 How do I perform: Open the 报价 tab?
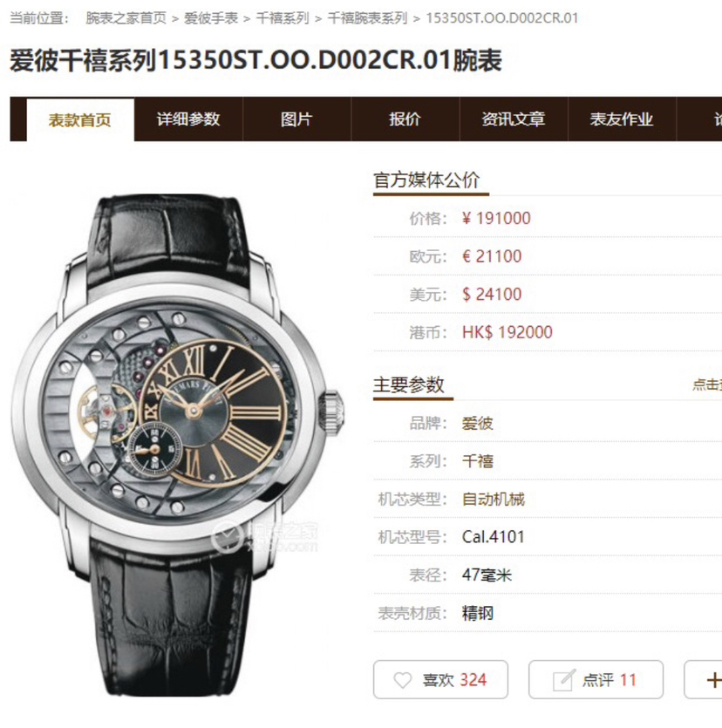[x=405, y=119]
